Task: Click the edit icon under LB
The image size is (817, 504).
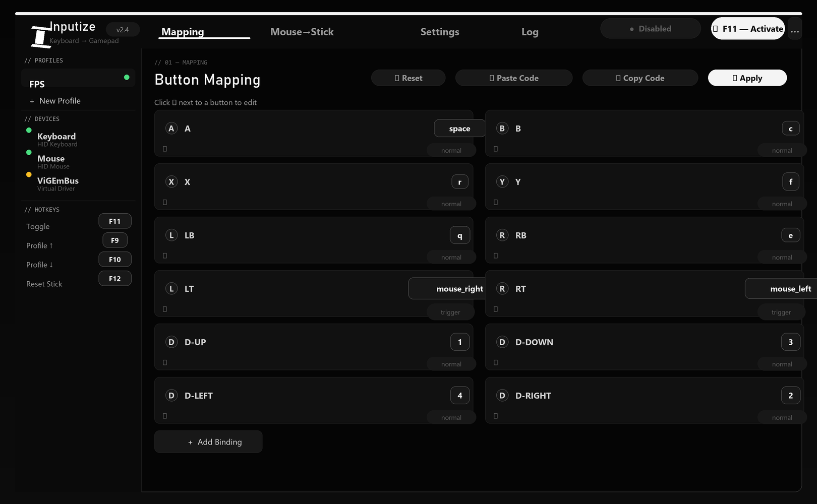Action: 165,256
